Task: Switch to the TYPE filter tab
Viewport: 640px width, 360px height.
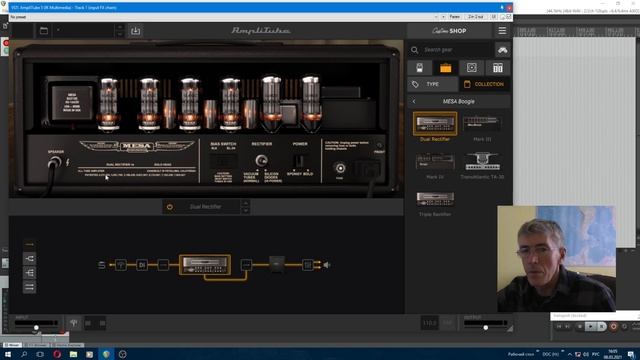Action: [x=433, y=84]
